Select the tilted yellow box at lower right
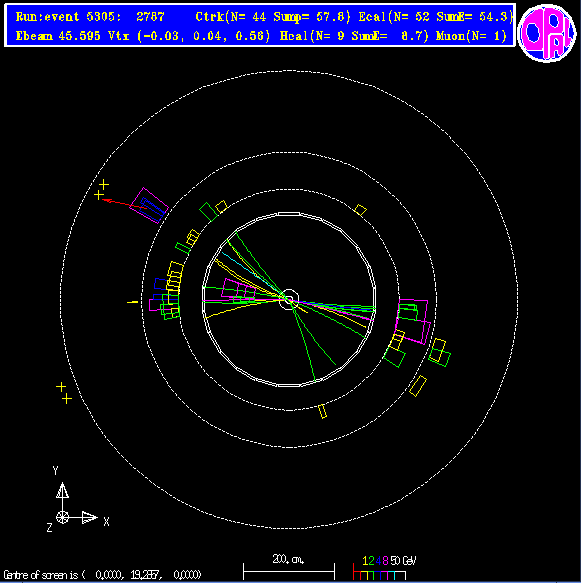Viewport: 581px width, 583px height. click(x=418, y=386)
